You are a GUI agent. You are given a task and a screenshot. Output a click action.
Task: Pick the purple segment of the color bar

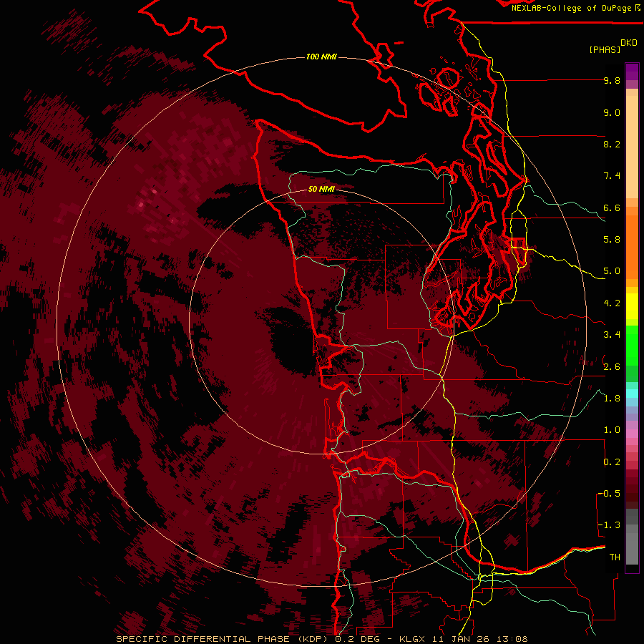click(632, 72)
